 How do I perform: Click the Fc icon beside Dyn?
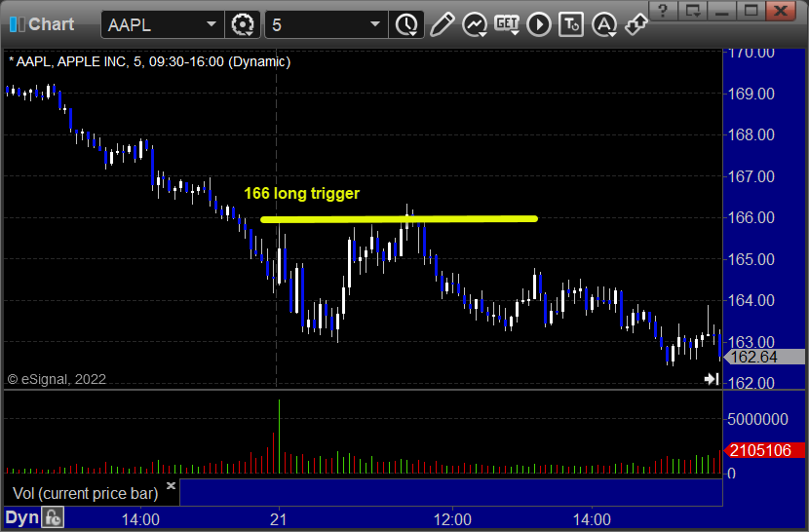54,517
